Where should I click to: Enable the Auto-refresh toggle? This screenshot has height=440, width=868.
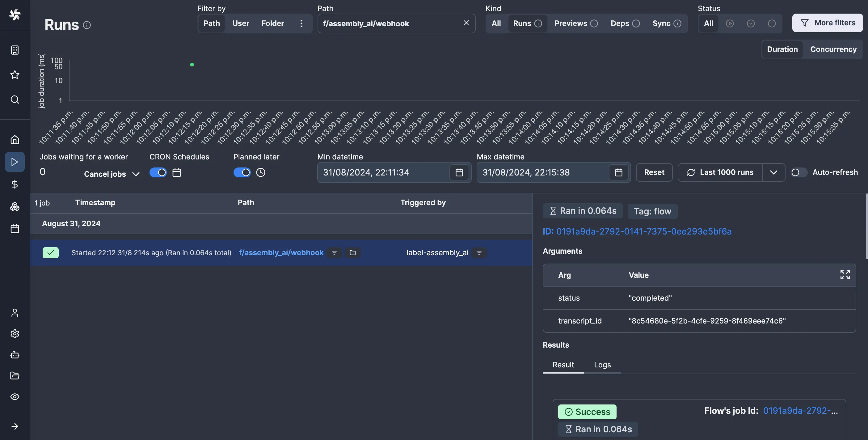(x=799, y=172)
